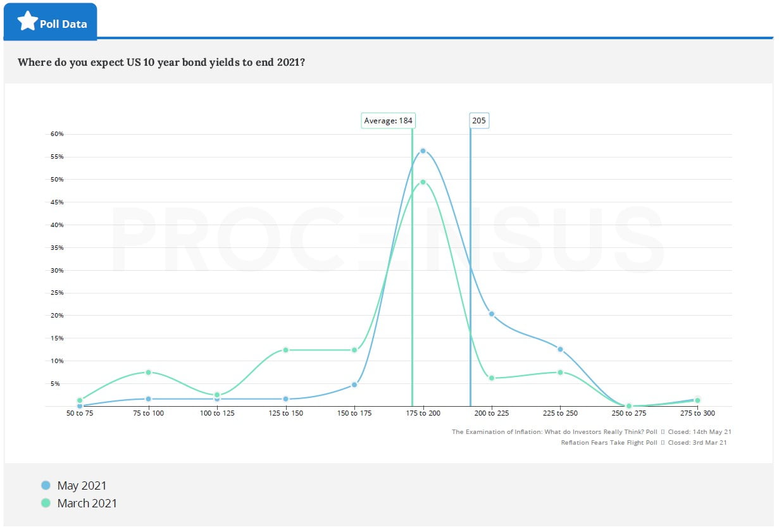The width and height of the screenshot is (779, 532).
Task: Click May 2021 data point at 225 to 250
Action: 560,349
